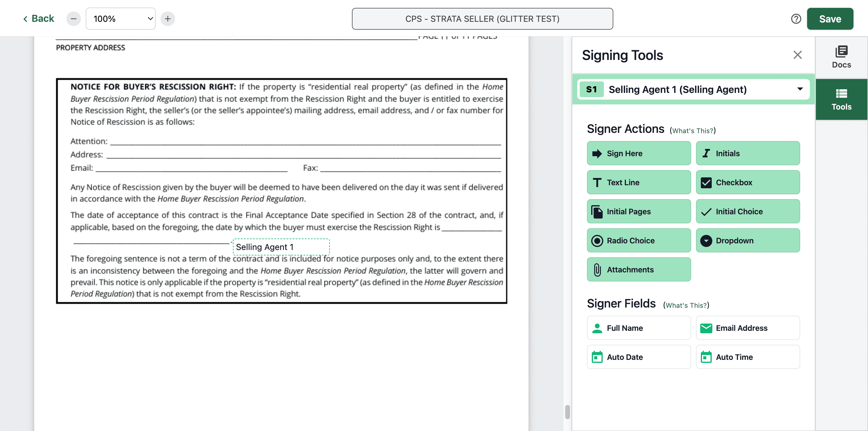
Task: Insert the Email Address signer field
Action: pos(748,327)
